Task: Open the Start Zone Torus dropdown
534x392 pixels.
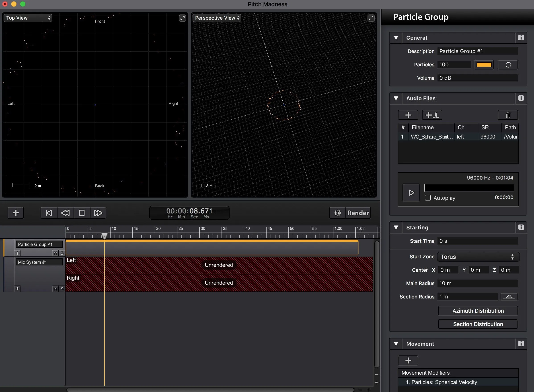Action: coord(478,257)
